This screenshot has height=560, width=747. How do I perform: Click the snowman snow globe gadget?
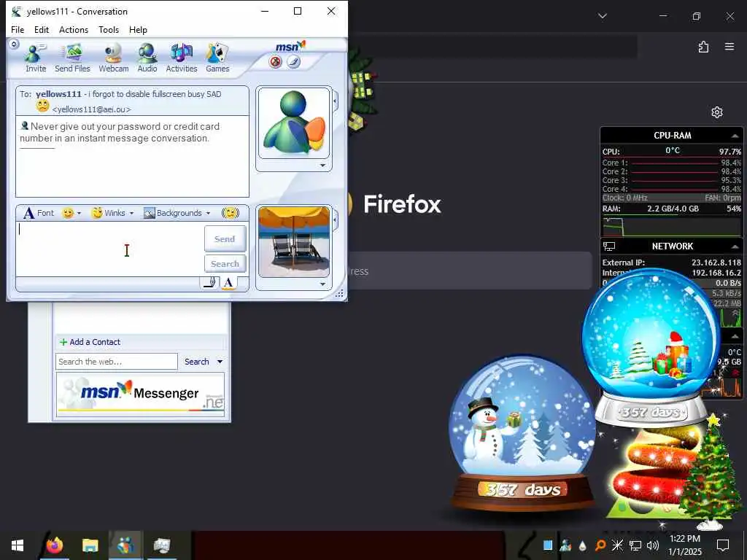coord(522,433)
